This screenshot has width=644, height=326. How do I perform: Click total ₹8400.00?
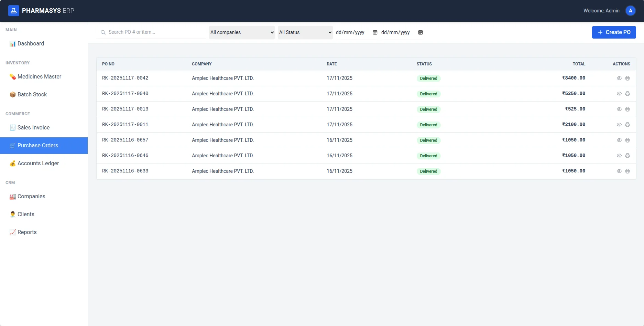[x=574, y=78]
